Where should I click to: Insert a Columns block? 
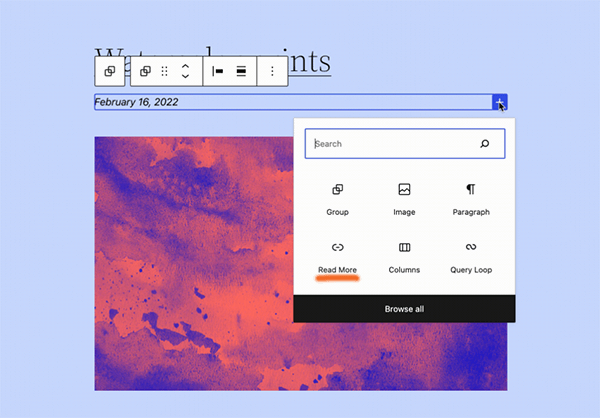(x=404, y=258)
